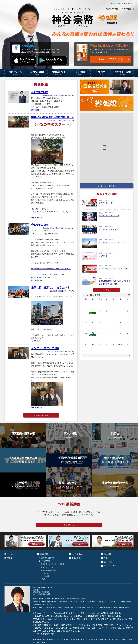Click the footer arrow icon beside イベント案内
This screenshot has width=138, height=644.
coord(70,554)
